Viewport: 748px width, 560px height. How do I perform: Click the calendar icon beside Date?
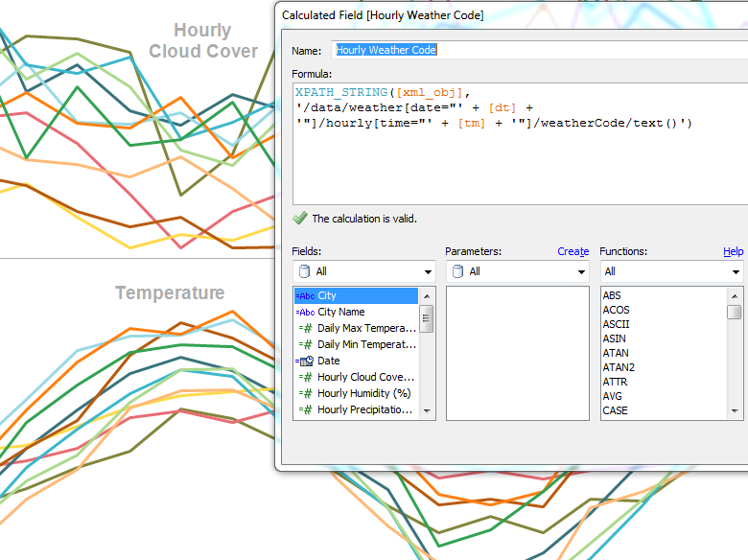(x=305, y=361)
